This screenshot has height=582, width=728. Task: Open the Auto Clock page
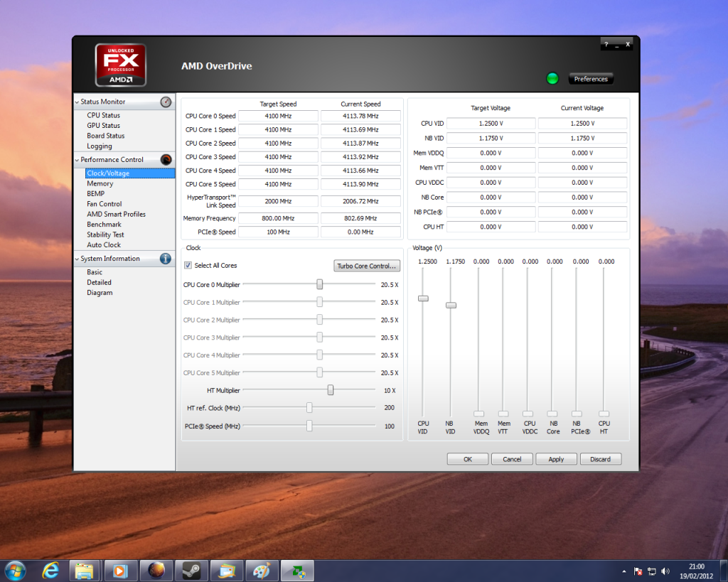pyautogui.click(x=104, y=244)
